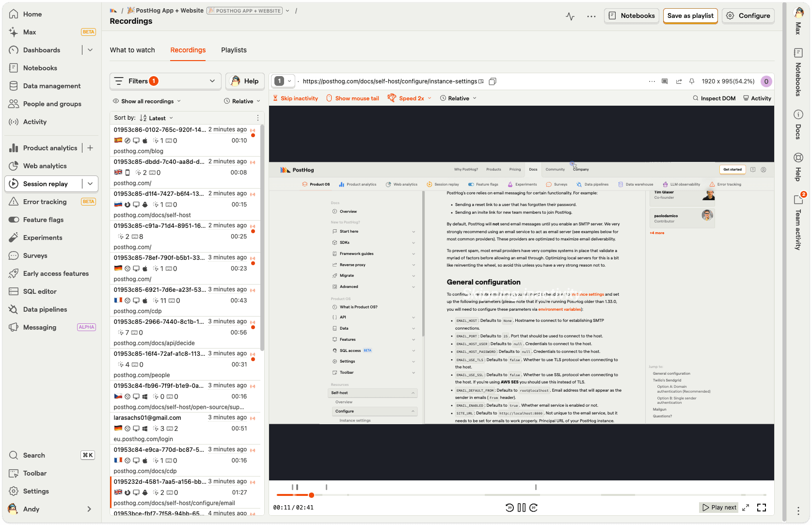Click the orange seek handle on timeline

(x=311, y=495)
